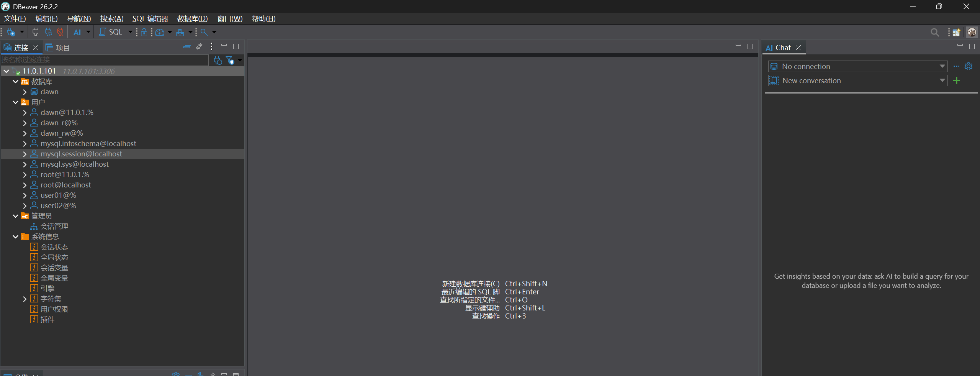
Task: Select 全局变量 system info item
Action: coord(54,278)
